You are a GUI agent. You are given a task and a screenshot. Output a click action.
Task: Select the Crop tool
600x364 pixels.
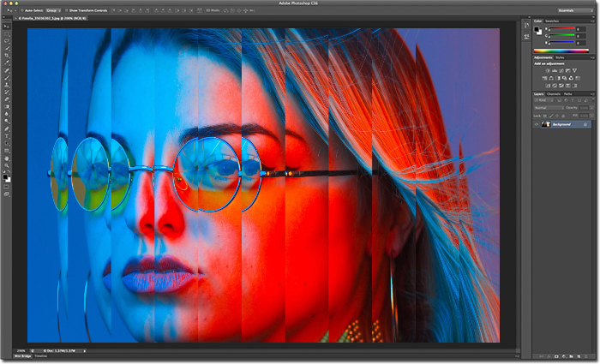pyautogui.click(x=7, y=55)
